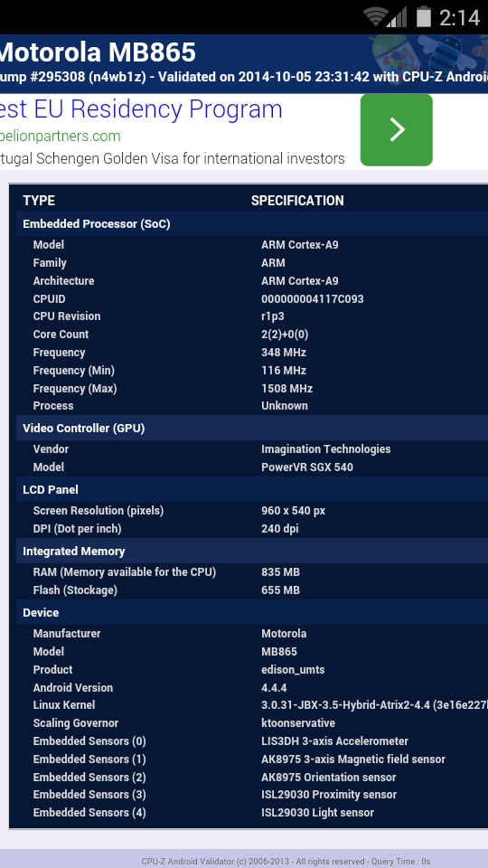Viewport: 488px width, 868px height.
Task: Select the Device section header
Action: [x=252, y=612]
